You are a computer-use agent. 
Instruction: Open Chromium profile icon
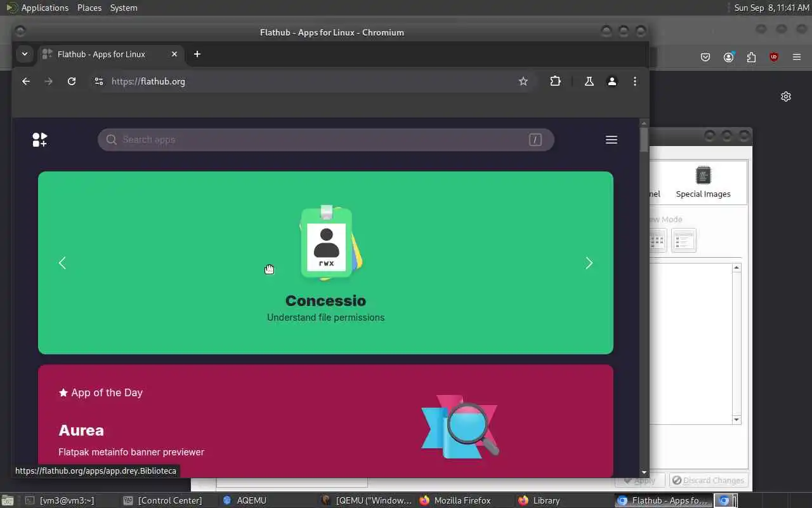pyautogui.click(x=612, y=81)
